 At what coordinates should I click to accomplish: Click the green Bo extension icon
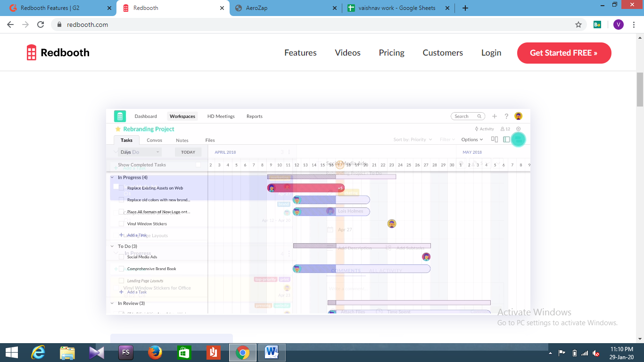pyautogui.click(x=597, y=25)
